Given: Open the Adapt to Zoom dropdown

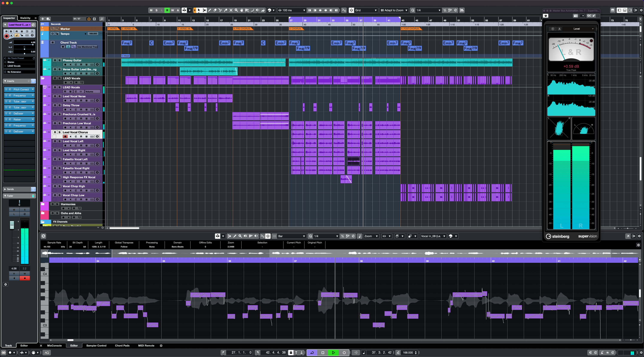Looking at the screenshot, I should click(394, 10).
